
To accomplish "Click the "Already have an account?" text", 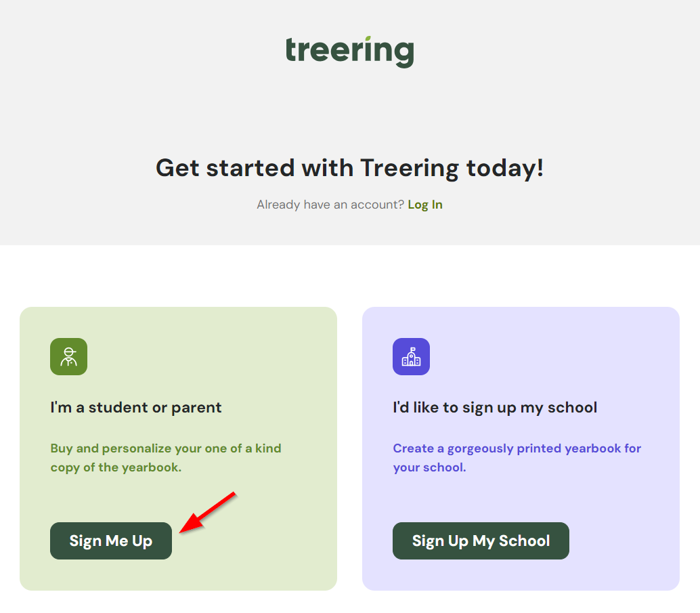I will point(330,205).
